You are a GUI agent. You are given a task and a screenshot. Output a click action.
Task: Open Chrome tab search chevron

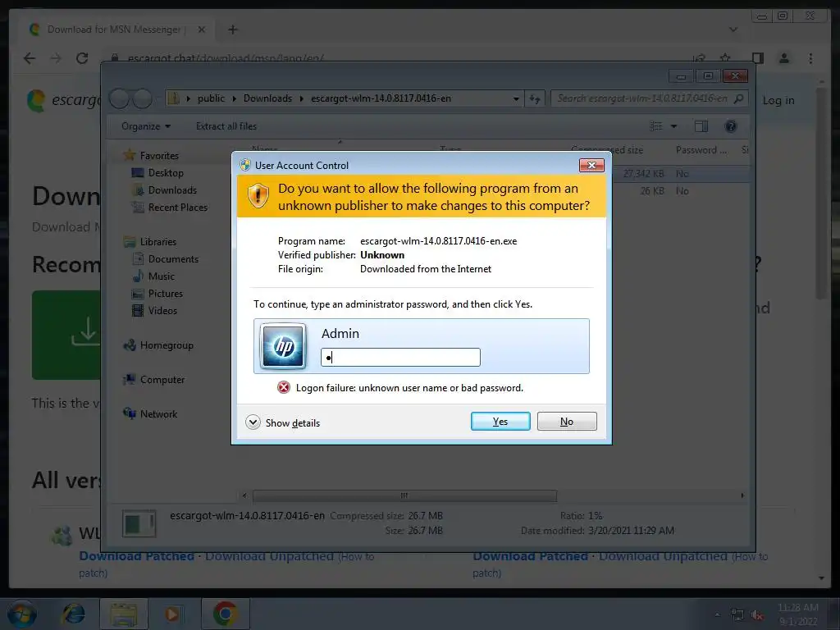coord(733,30)
